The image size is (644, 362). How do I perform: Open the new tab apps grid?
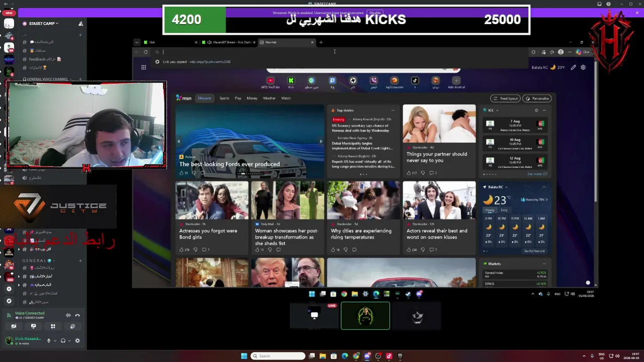point(143,67)
